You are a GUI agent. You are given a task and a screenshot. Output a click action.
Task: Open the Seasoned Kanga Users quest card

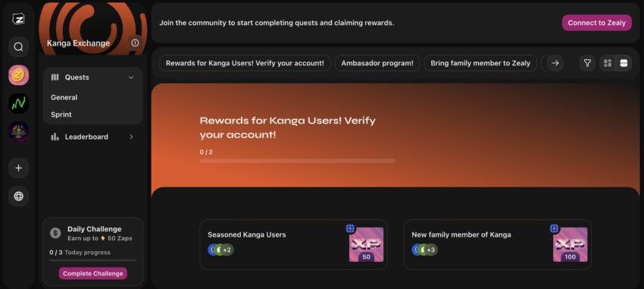pyautogui.click(x=293, y=244)
